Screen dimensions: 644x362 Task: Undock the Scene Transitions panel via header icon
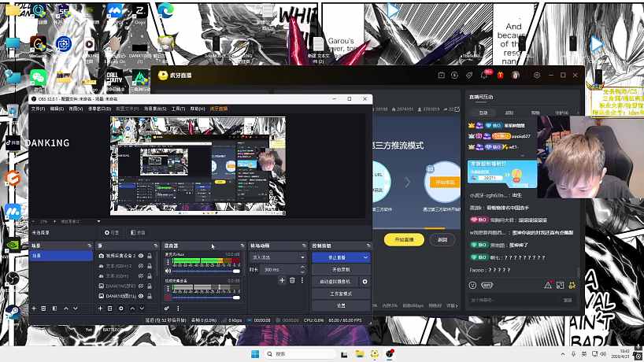(x=304, y=246)
